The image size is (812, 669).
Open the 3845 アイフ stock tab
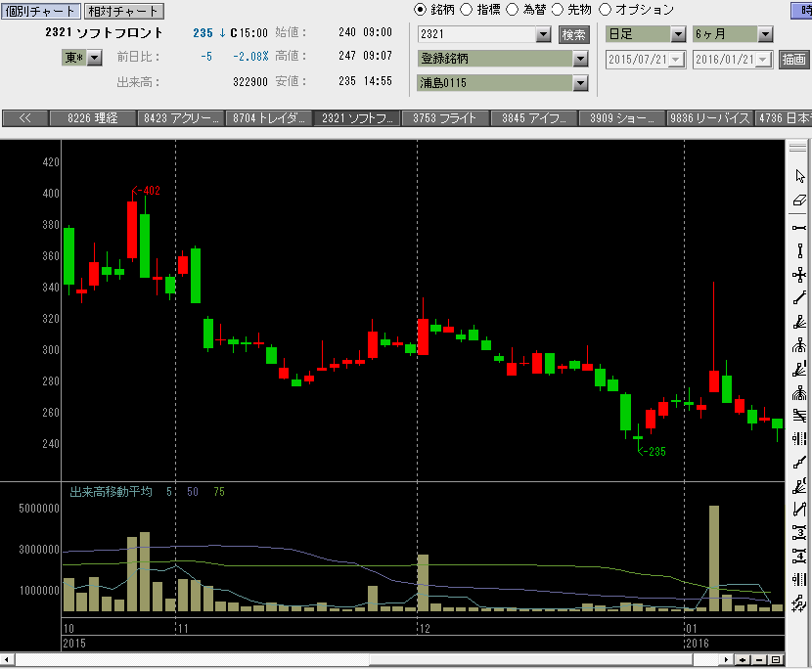[534, 118]
